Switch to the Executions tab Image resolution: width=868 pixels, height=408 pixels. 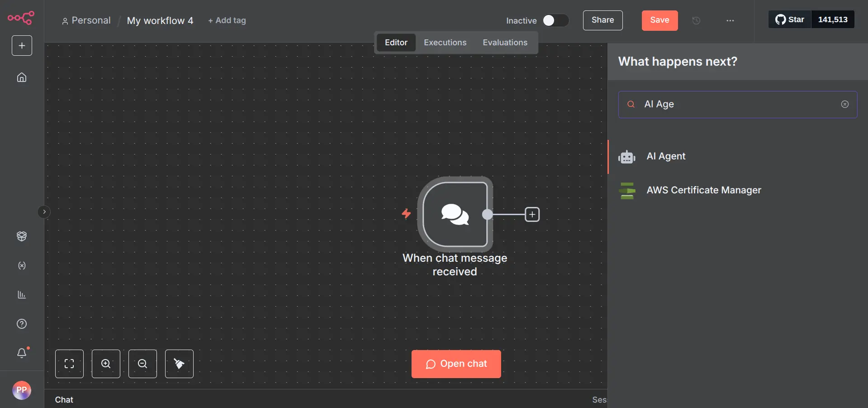click(445, 43)
